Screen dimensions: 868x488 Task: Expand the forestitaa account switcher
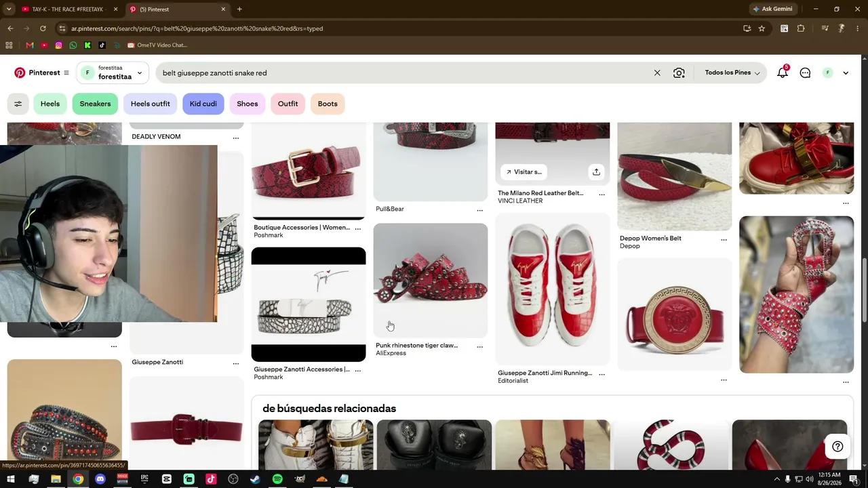tap(113, 73)
